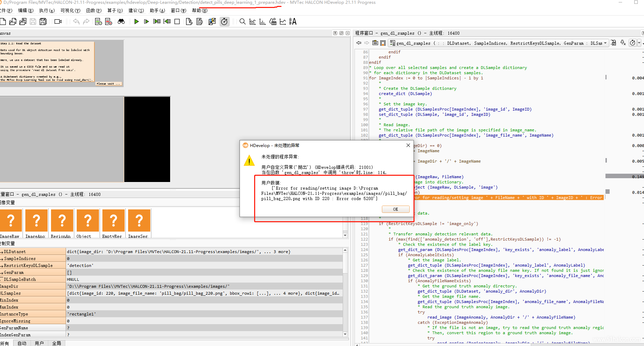
Task: Open find with binoculars icon
Action: (121, 21)
